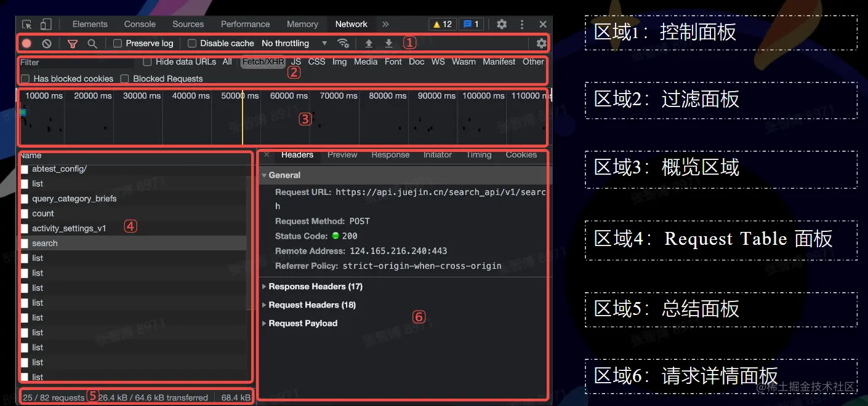Image resolution: width=868 pixels, height=406 pixels.
Task: Clear the network log icon
Action: (x=47, y=43)
